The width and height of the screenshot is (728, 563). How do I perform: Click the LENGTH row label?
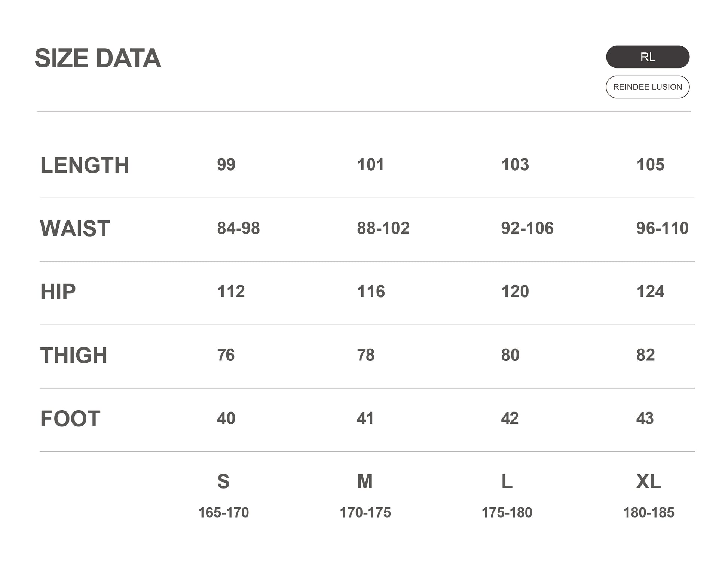(x=85, y=165)
